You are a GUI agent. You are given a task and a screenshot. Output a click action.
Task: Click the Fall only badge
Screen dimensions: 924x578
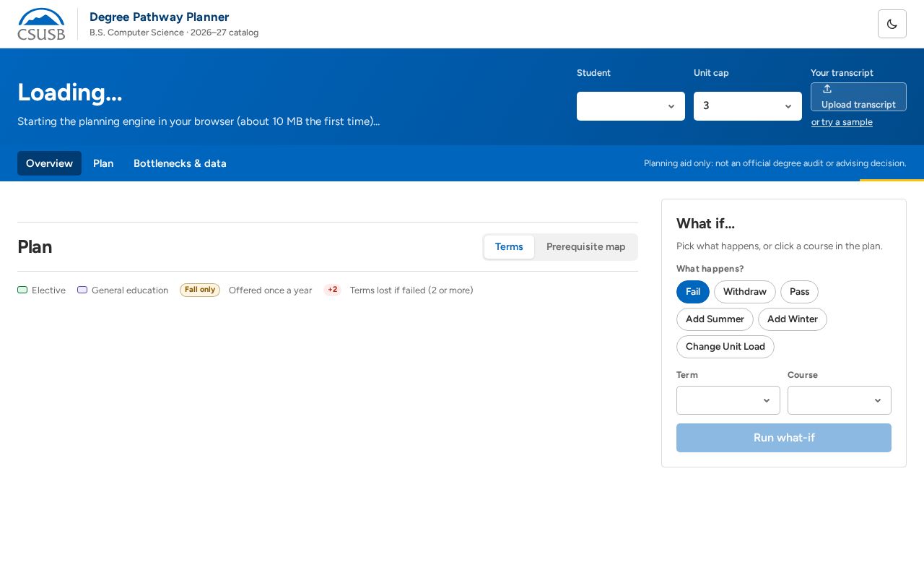click(x=200, y=290)
